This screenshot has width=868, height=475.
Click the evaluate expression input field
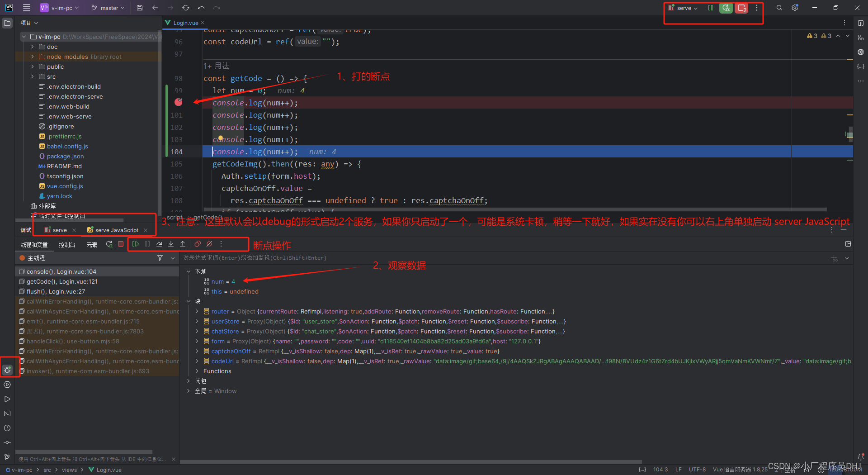click(x=504, y=258)
